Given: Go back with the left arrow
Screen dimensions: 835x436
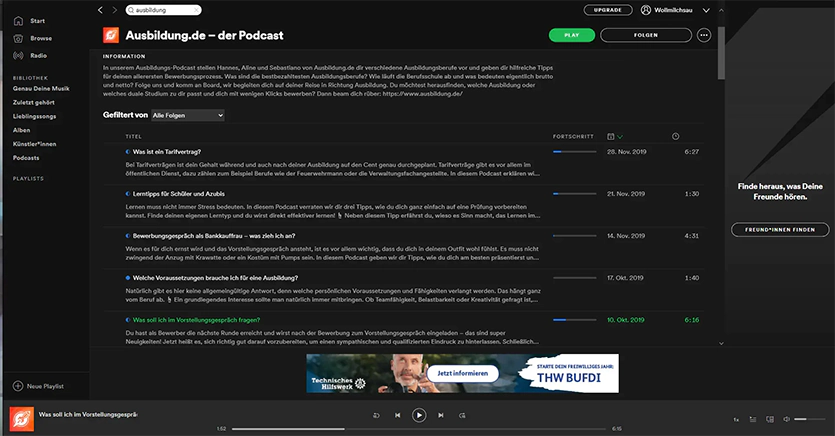Looking at the screenshot, I should tap(100, 10).
